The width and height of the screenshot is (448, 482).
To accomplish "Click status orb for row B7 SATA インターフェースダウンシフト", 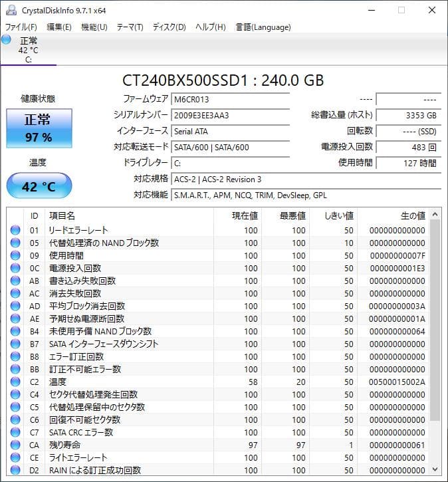I will coord(15,343).
